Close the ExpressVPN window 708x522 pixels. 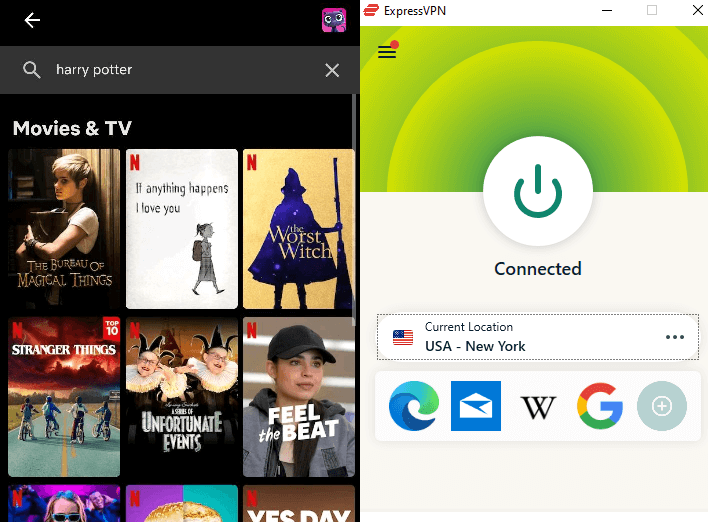[697, 10]
